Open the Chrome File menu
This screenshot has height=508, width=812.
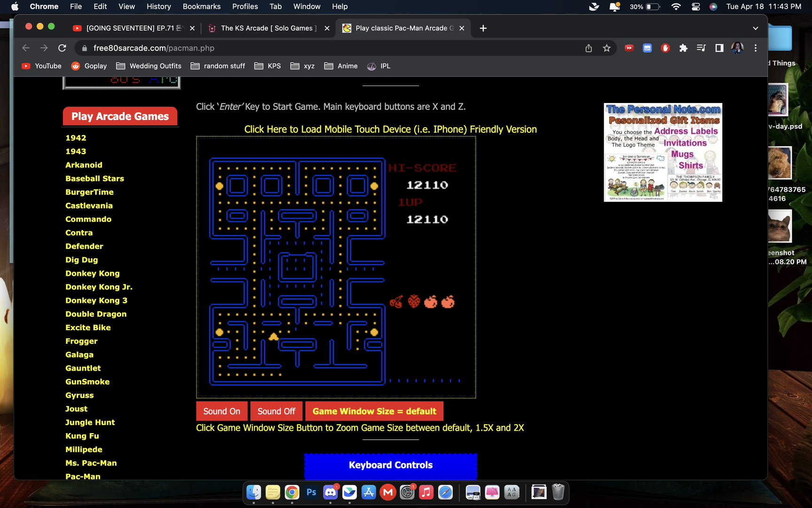(76, 7)
